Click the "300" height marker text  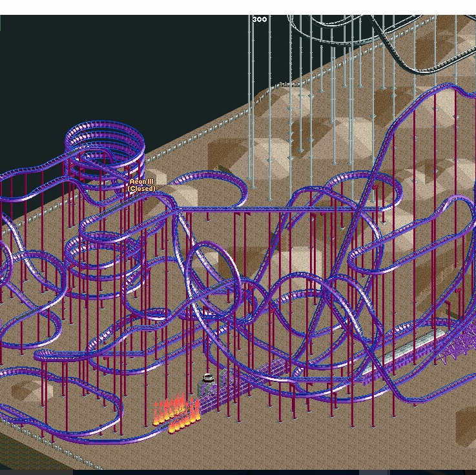pyautogui.click(x=260, y=19)
